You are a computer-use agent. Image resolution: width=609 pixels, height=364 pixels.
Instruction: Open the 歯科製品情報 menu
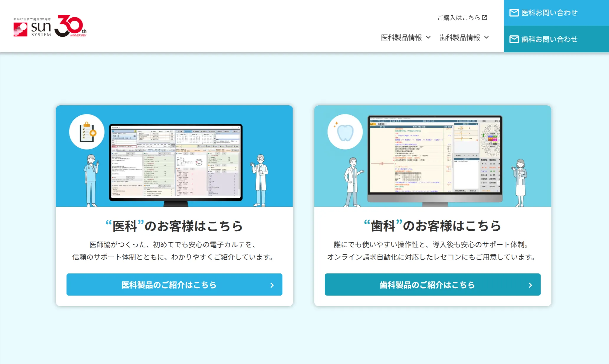pos(459,37)
